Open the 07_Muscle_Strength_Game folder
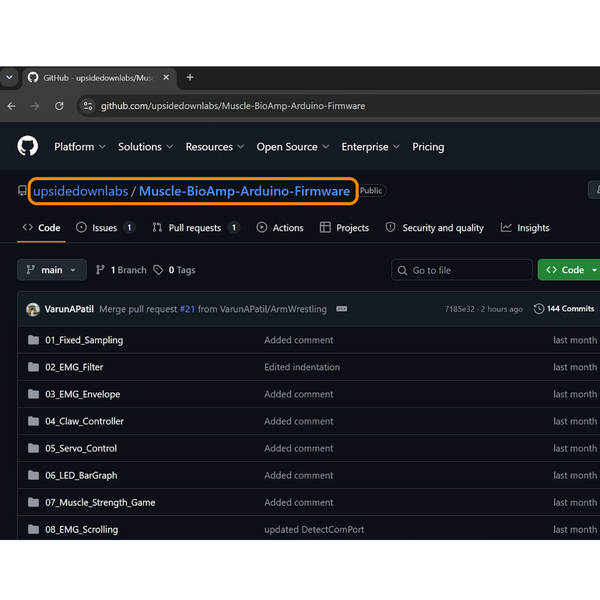 tap(100, 502)
